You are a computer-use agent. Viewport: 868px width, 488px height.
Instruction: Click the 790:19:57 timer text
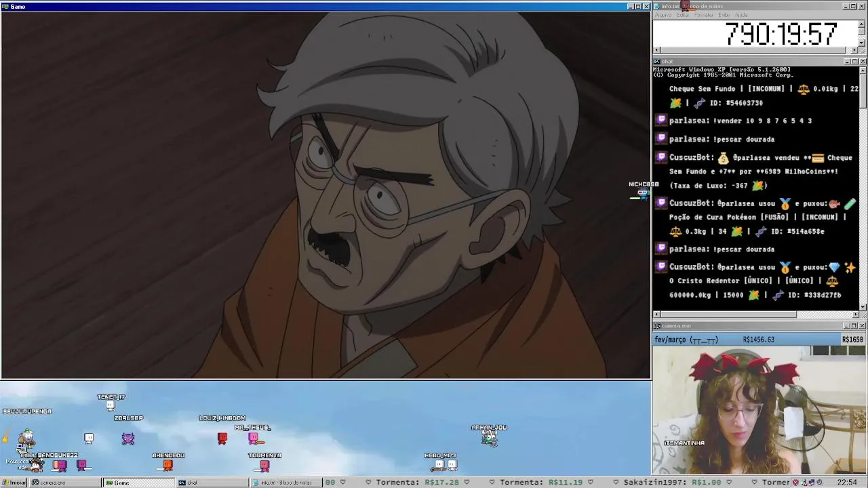[781, 34]
